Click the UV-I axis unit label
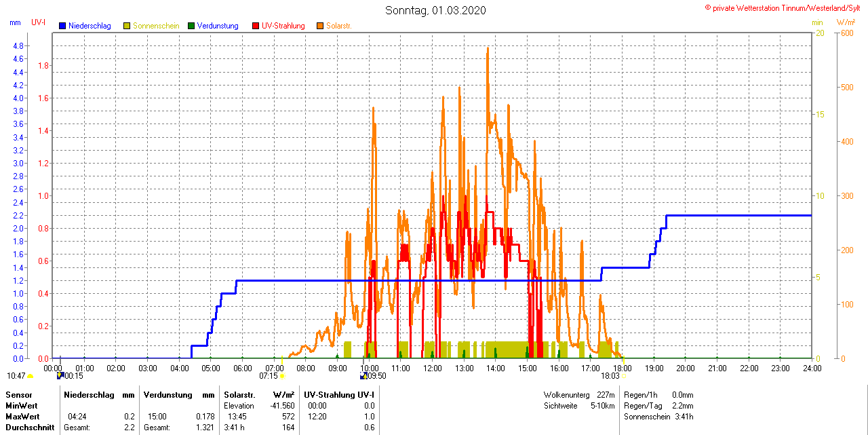The width and height of the screenshot is (868, 435). point(39,22)
